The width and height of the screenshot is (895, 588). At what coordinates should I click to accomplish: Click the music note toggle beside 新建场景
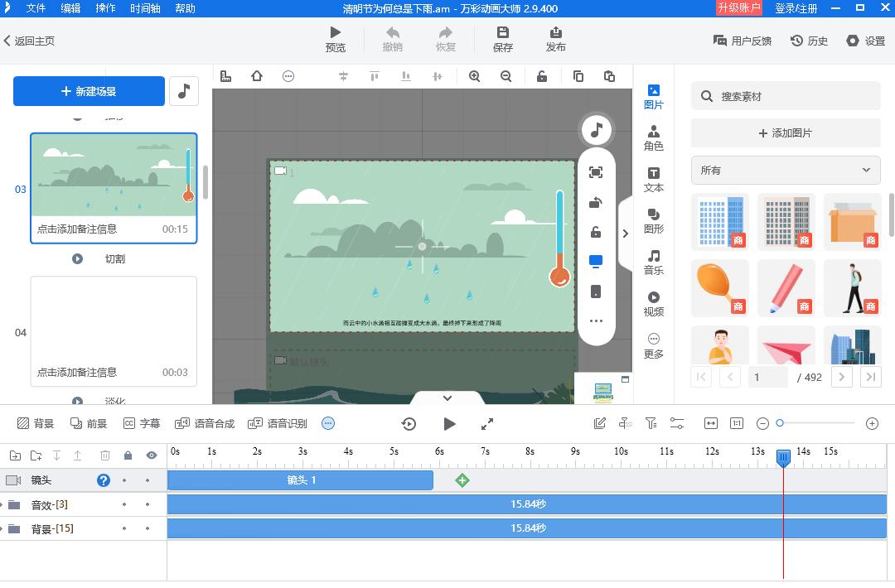pyautogui.click(x=183, y=91)
